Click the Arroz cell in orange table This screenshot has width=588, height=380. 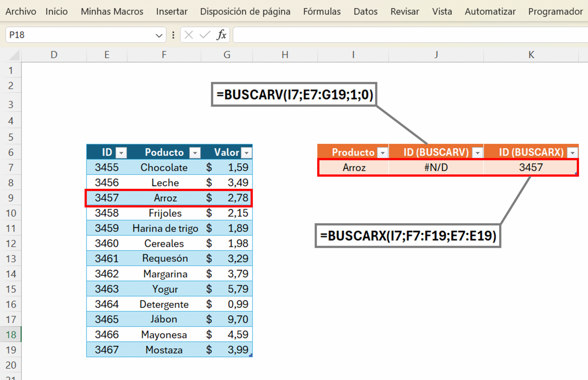click(354, 167)
